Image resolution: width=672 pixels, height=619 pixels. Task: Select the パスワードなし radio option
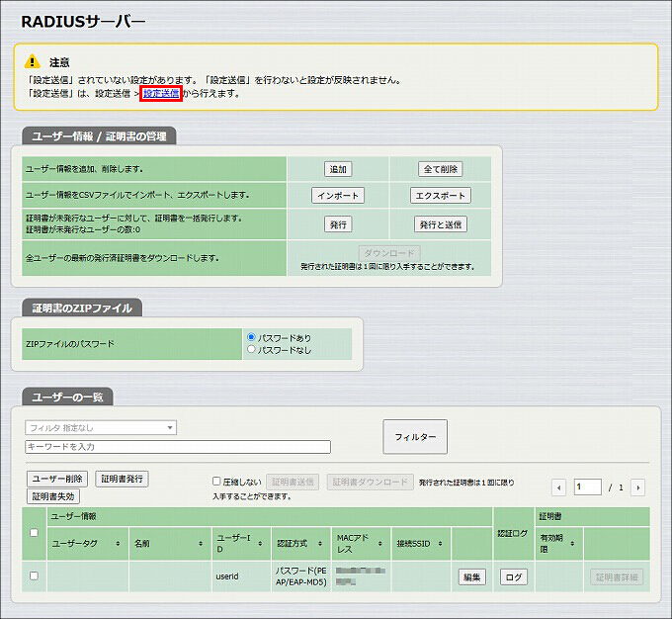(x=252, y=349)
